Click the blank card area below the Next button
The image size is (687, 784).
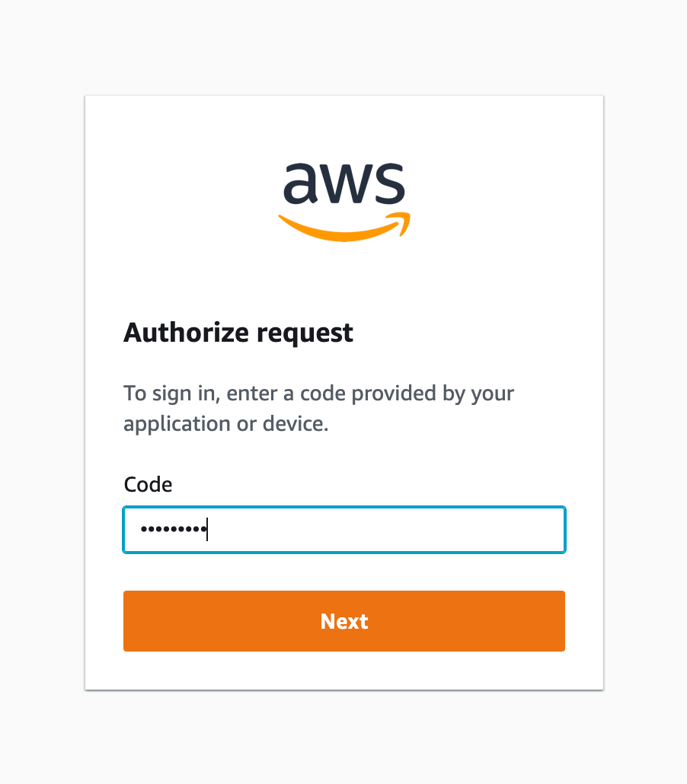344,670
